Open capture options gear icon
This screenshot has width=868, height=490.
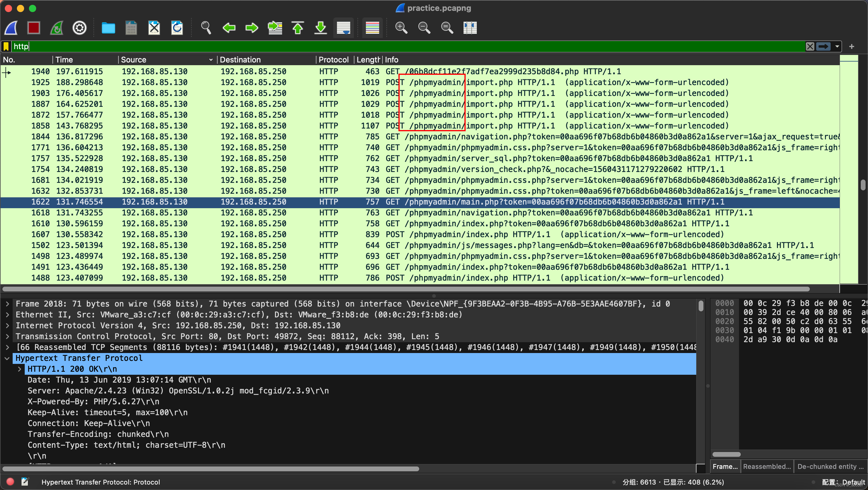(x=80, y=28)
